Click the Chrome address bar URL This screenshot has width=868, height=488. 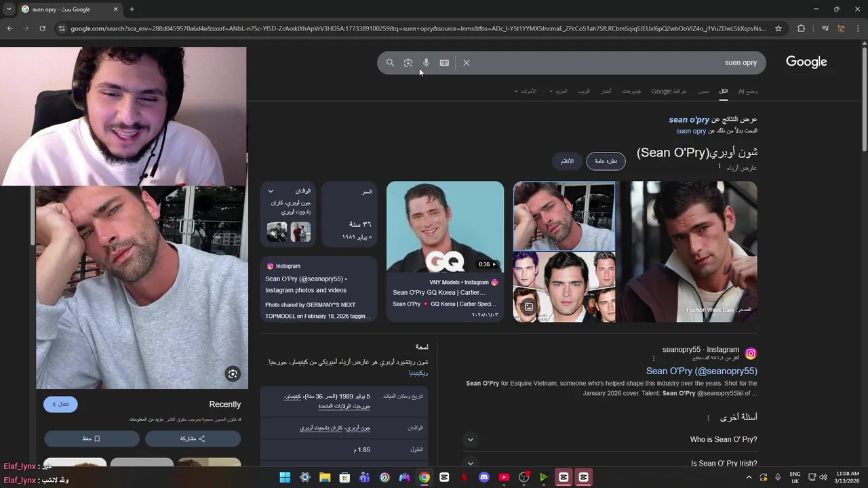pos(418,28)
